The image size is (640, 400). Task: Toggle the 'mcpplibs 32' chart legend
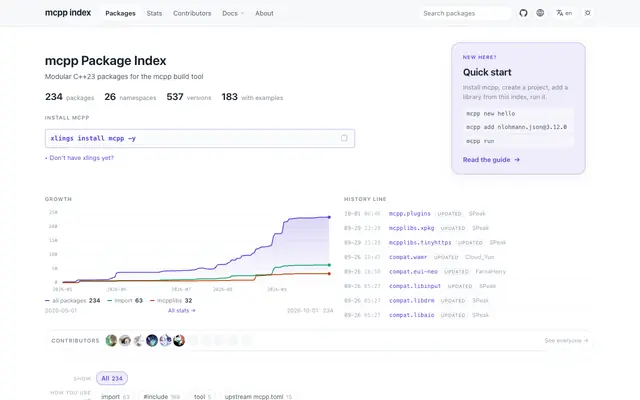pos(171,300)
